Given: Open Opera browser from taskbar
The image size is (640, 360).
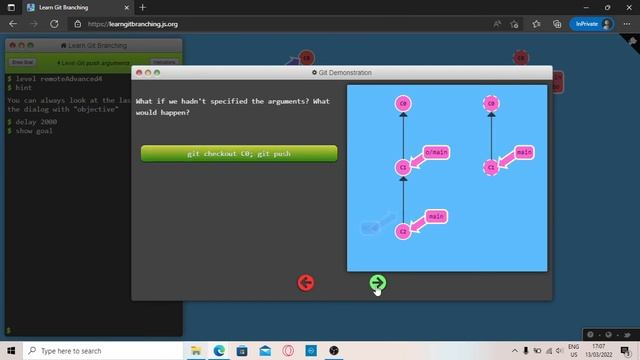Looking at the screenshot, I should pos(288,351).
